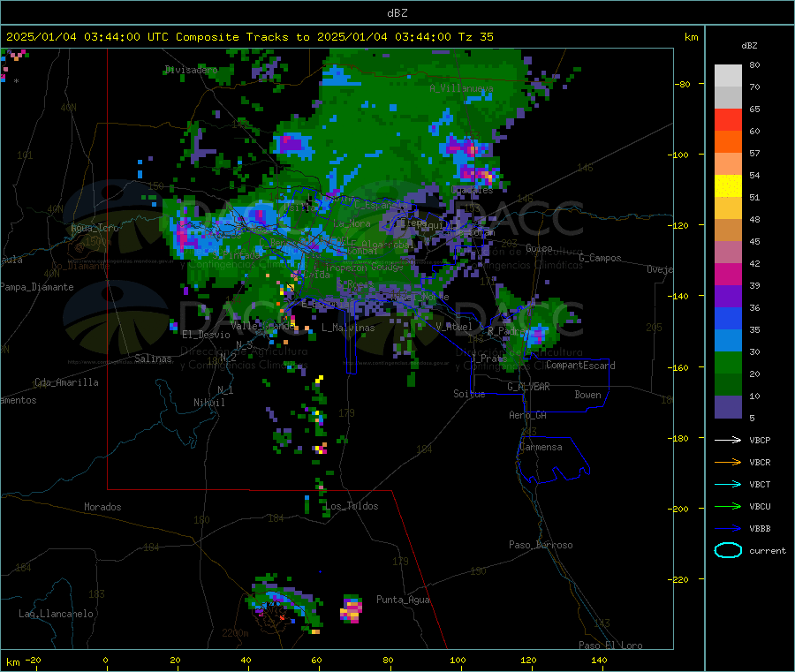Click the 'Cuadales' map label

[x=472, y=190]
